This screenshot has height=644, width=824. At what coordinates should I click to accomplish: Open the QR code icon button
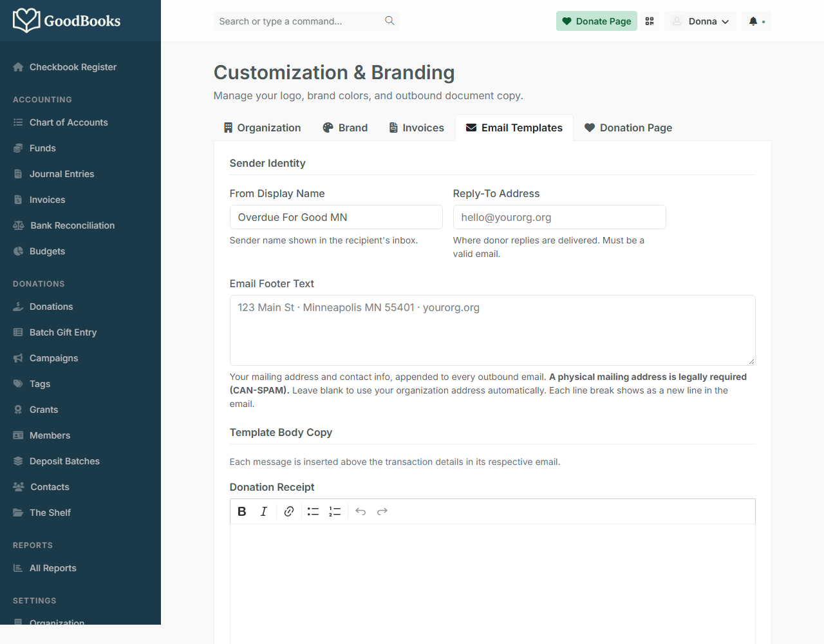click(650, 21)
